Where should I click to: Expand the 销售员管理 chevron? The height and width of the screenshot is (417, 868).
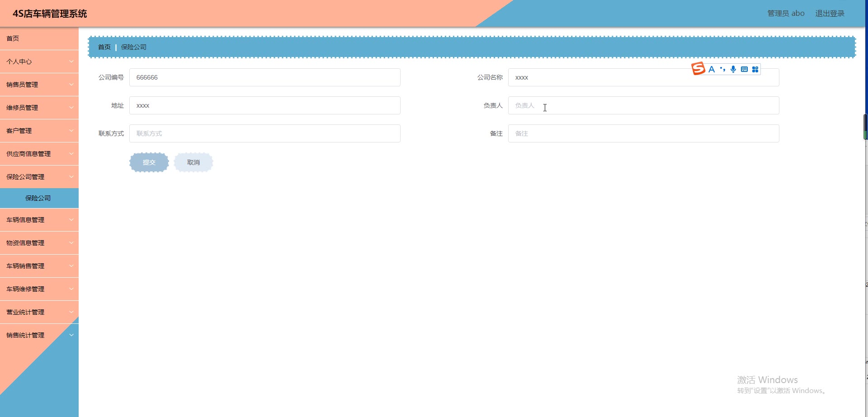coord(71,85)
